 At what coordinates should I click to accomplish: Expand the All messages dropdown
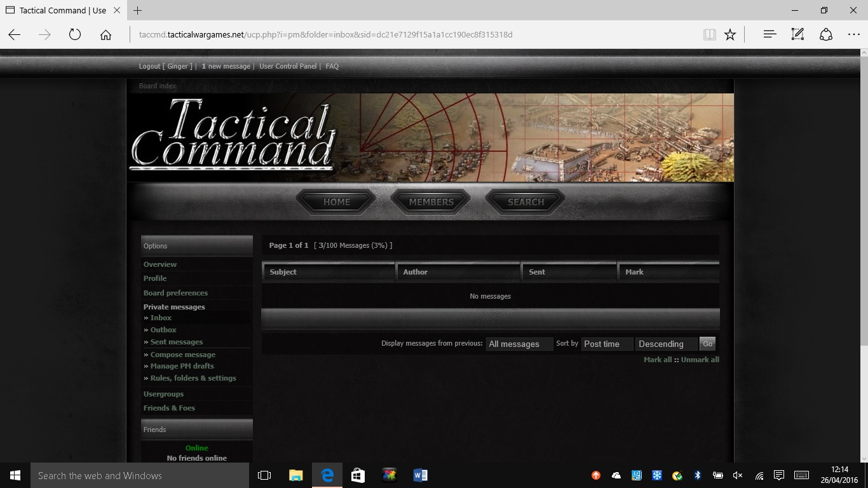pos(519,344)
